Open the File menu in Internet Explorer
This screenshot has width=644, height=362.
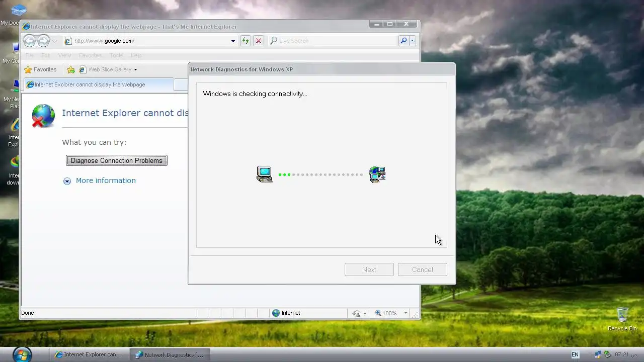30,55
